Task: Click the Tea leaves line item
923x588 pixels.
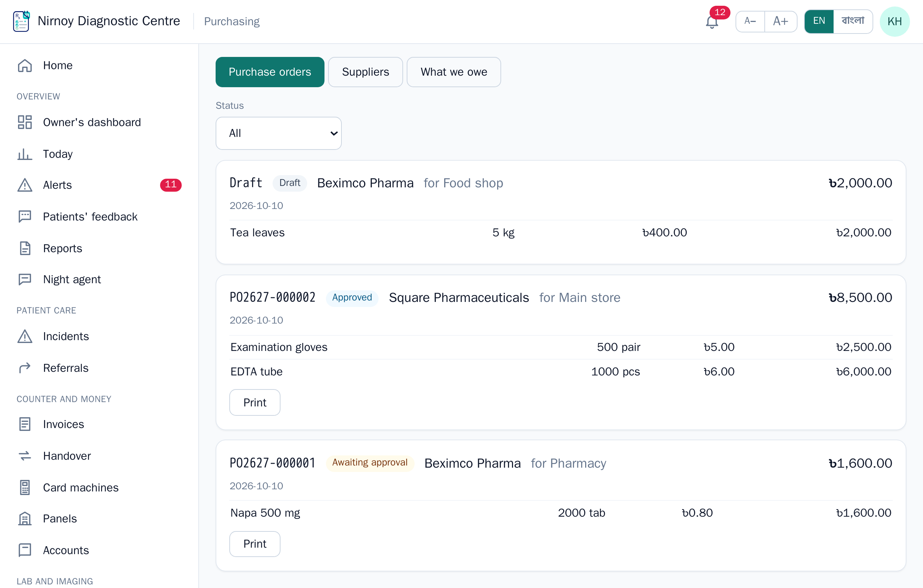Action: pos(561,232)
